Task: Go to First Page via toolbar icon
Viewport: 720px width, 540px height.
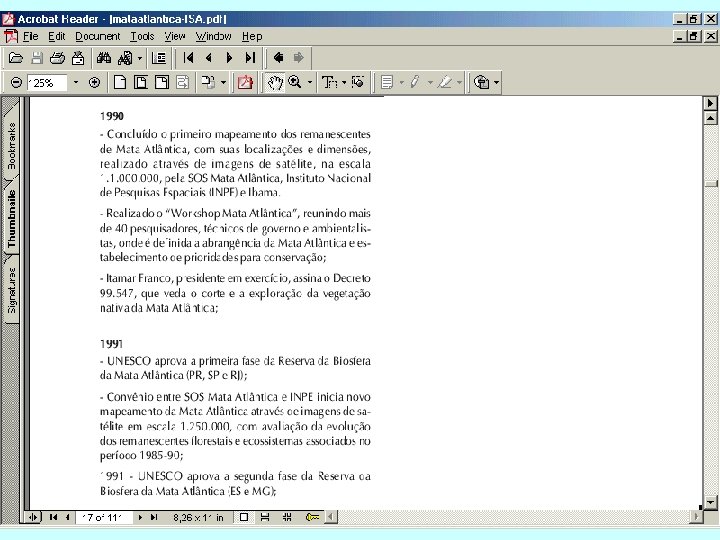Action: (188, 58)
